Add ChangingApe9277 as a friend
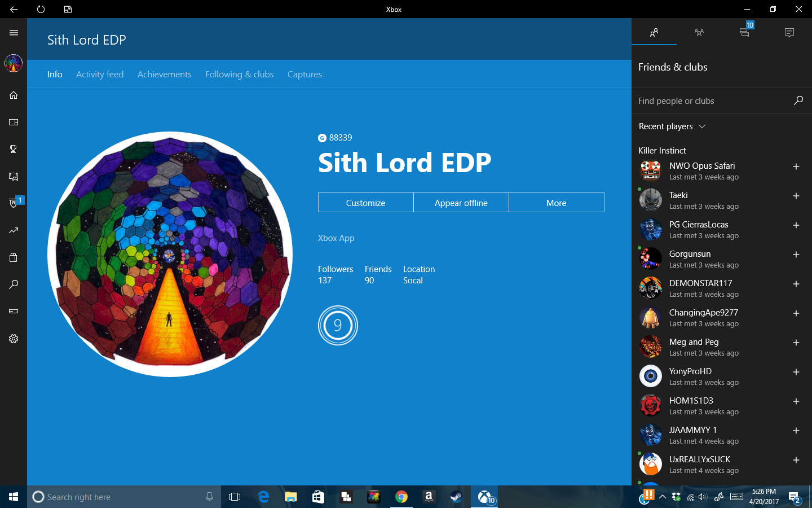812x508 pixels. (796, 313)
